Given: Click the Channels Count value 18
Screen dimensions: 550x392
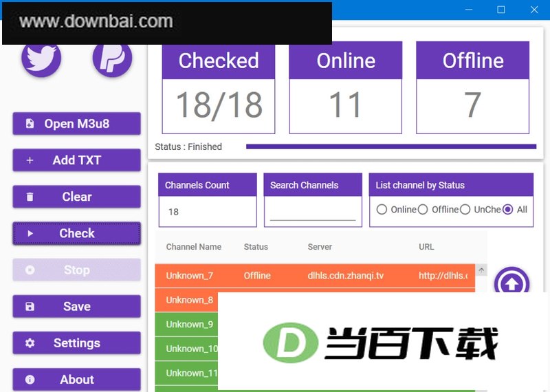Looking at the screenshot, I should point(173,212).
